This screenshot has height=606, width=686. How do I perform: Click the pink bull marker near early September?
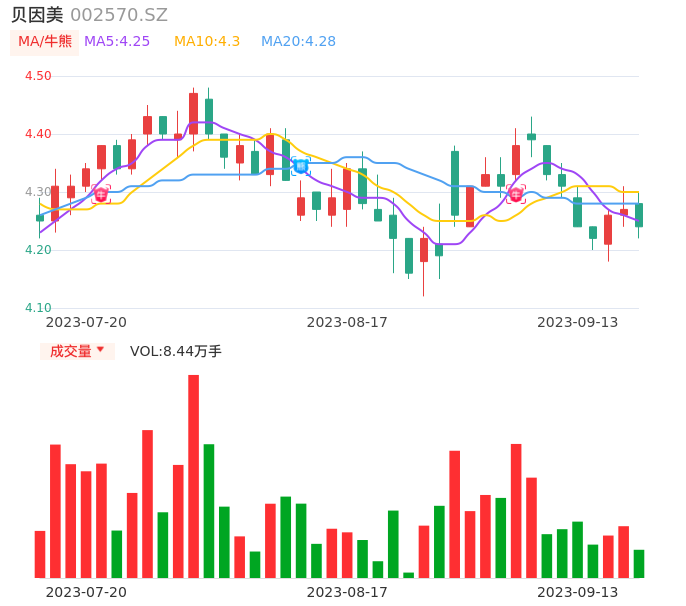coord(515,194)
